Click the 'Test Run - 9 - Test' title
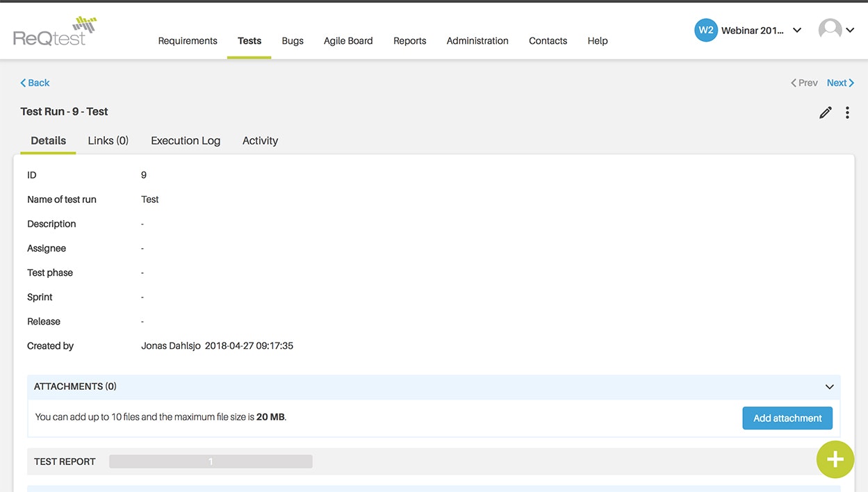 (64, 111)
